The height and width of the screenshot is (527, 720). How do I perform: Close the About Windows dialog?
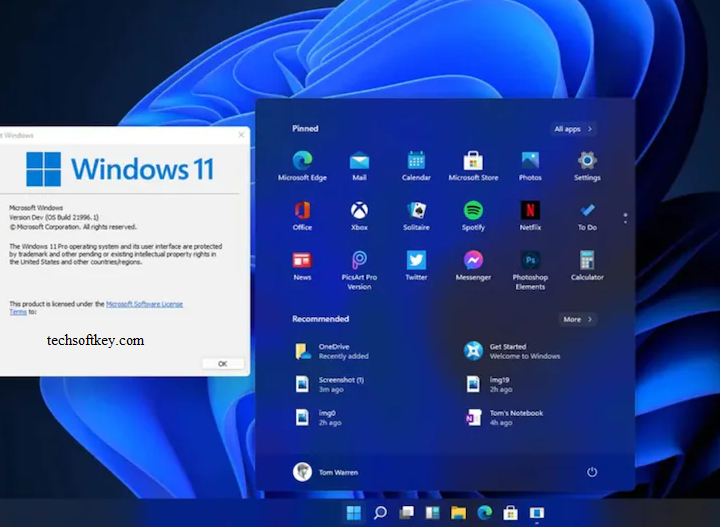coord(242,135)
